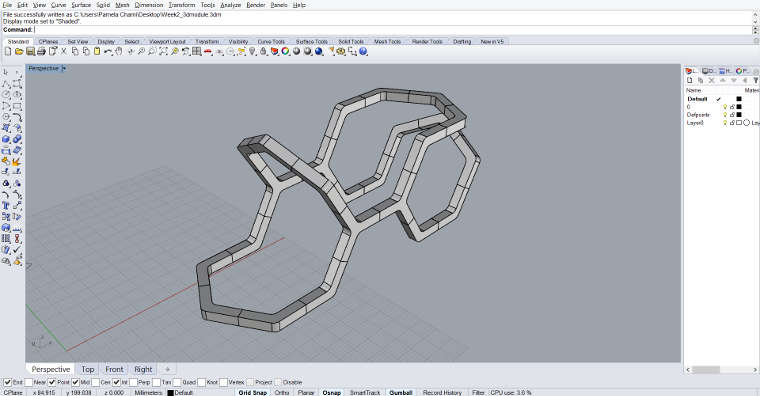Toggle Ortho in status bar
This screenshot has width=760, height=396.
[282, 393]
